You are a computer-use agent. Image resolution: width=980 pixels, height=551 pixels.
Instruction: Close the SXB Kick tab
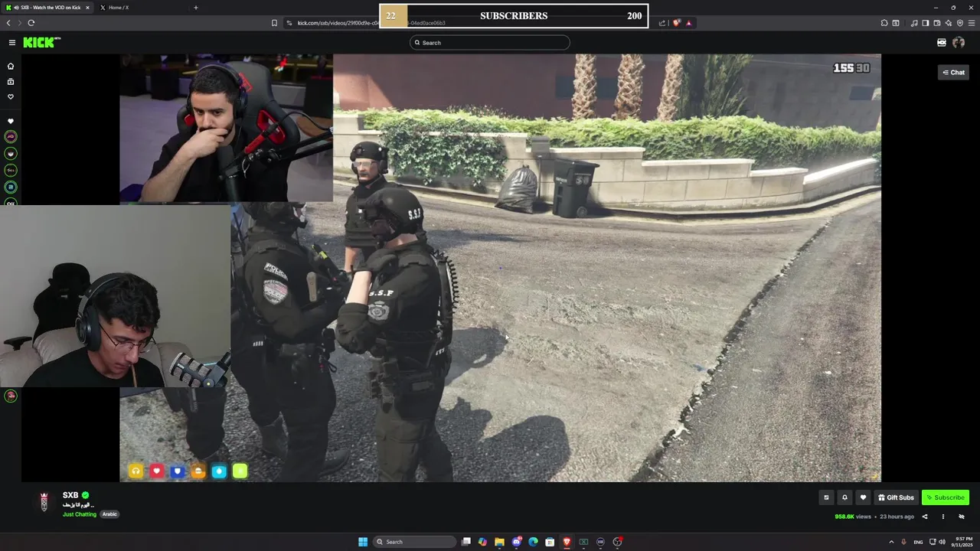(x=87, y=8)
